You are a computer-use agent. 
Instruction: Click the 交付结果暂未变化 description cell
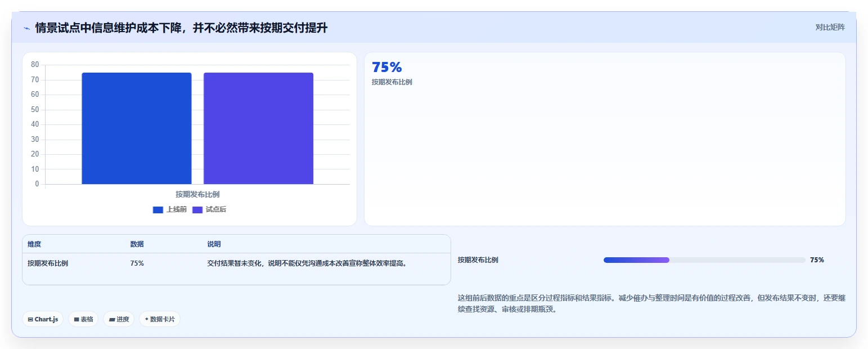(307, 263)
